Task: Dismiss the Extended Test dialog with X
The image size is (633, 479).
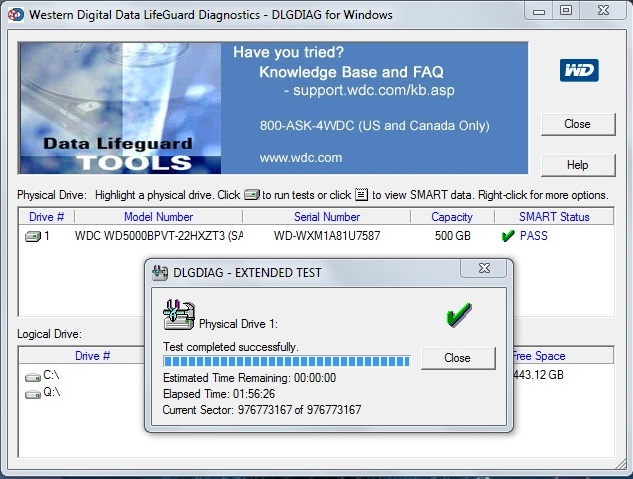Action: pos(484,268)
